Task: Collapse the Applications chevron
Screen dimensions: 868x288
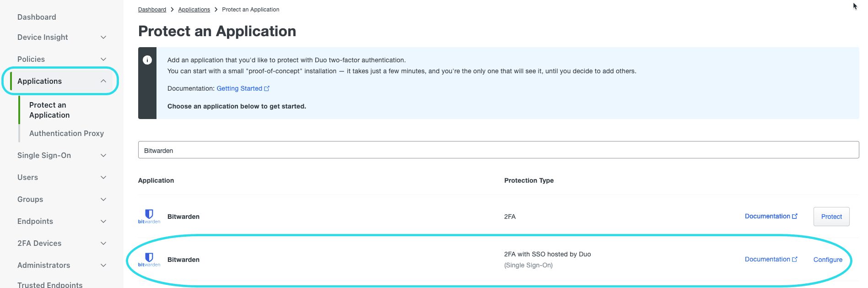Action: [x=103, y=81]
